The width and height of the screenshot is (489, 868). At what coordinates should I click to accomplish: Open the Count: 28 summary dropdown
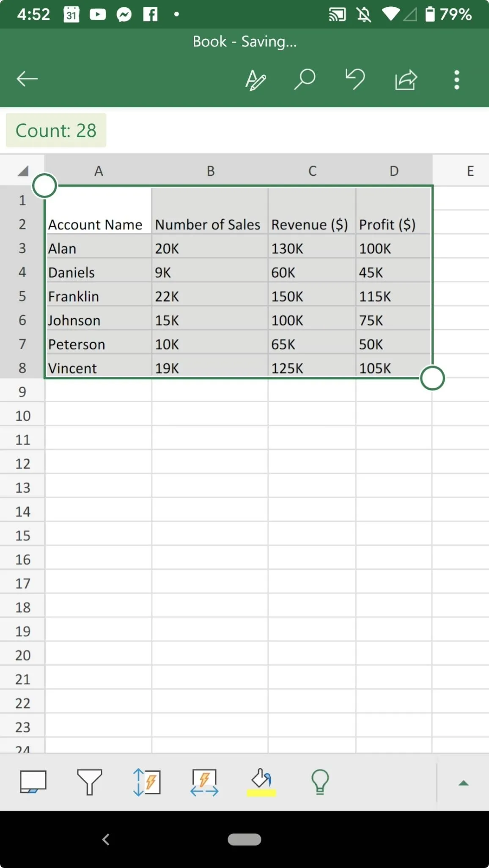(x=56, y=130)
